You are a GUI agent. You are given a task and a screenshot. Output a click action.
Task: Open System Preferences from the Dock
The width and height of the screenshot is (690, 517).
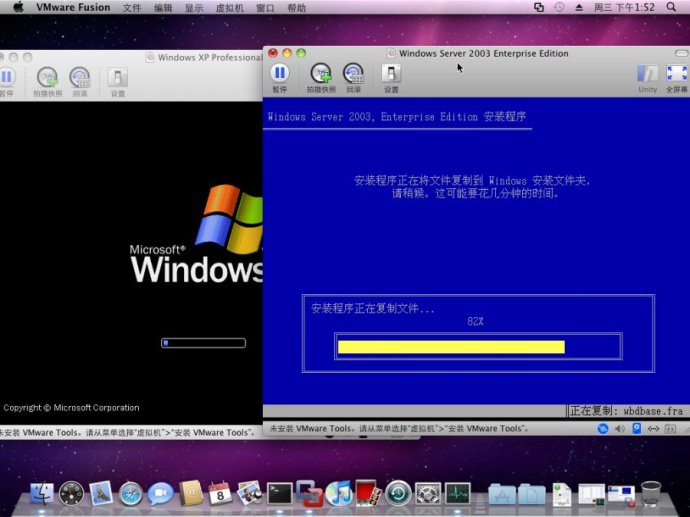(x=428, y=494)
